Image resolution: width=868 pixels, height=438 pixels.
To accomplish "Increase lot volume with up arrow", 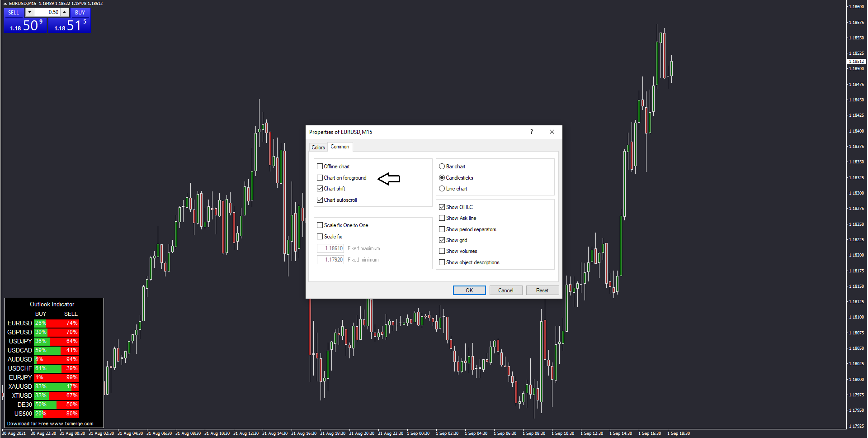I will tap(65, 12).
